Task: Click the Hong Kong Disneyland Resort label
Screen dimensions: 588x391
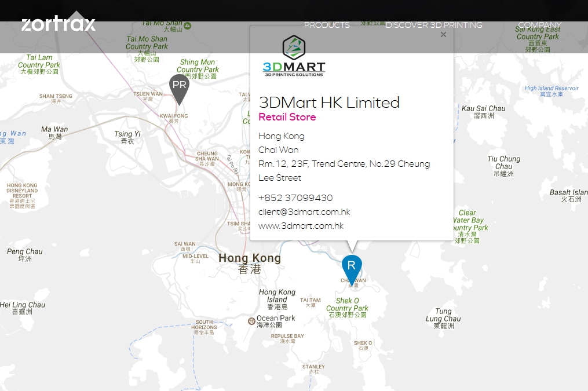Action: [x=22, y=196]
